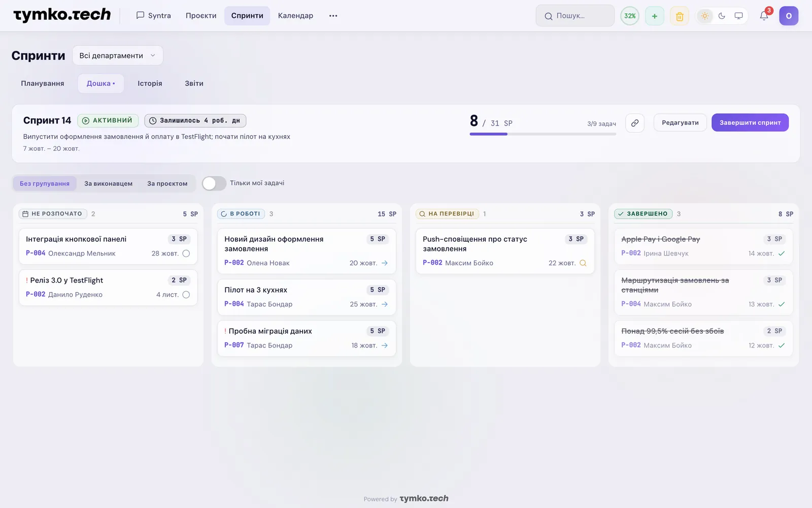Toggle Тільки мої задачі switch

(x=214, y=183)
